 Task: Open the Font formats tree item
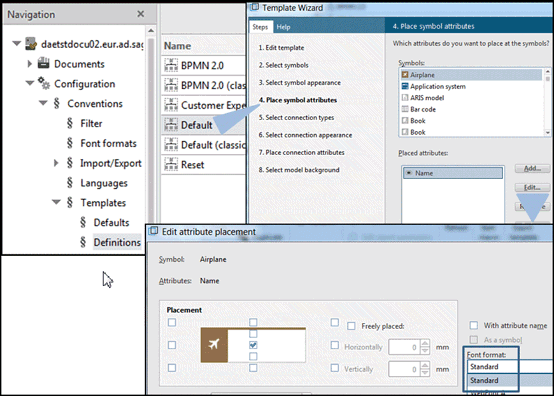pyautogui.click(x=108, y=143)
